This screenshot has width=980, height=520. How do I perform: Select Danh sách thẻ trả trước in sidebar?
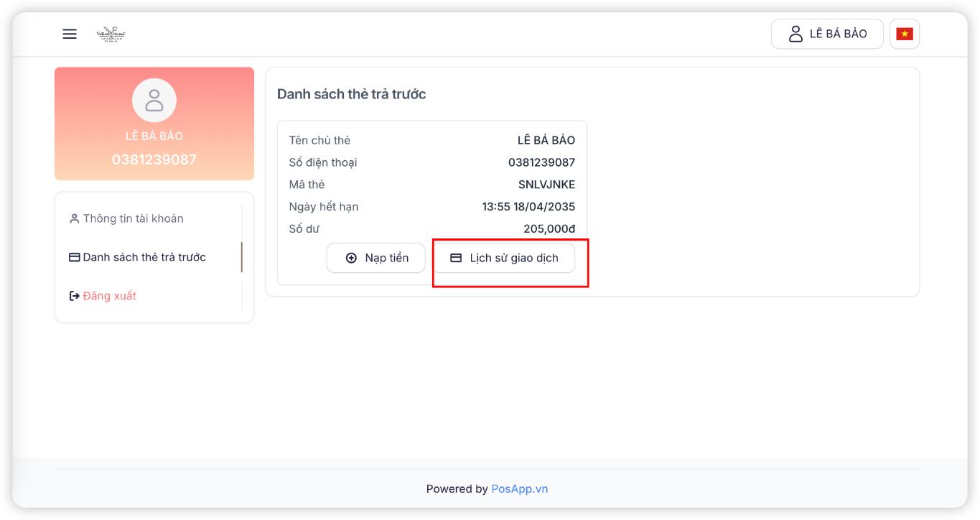[144, 257]
